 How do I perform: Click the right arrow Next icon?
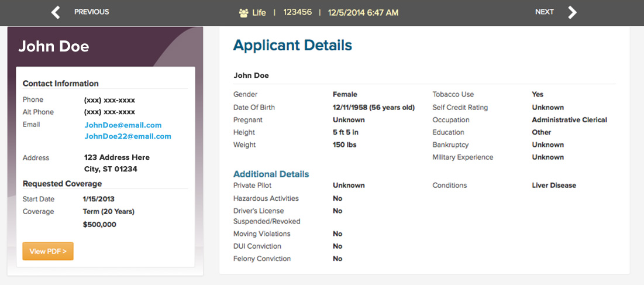tap(572, 12)
